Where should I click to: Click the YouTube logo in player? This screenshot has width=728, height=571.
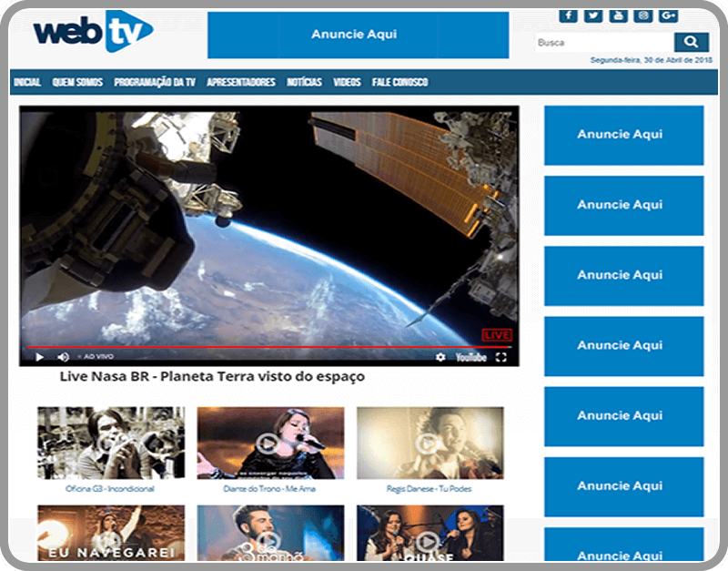[470, 357]
